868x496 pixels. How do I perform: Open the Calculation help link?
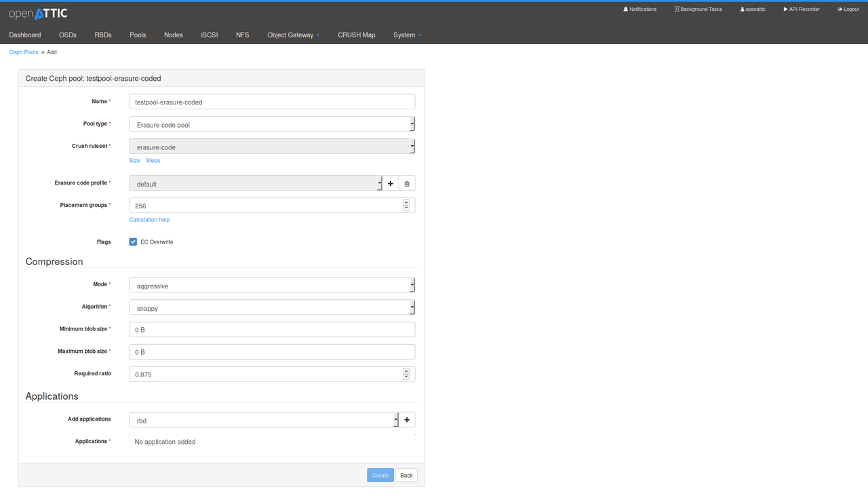point(149,220)
